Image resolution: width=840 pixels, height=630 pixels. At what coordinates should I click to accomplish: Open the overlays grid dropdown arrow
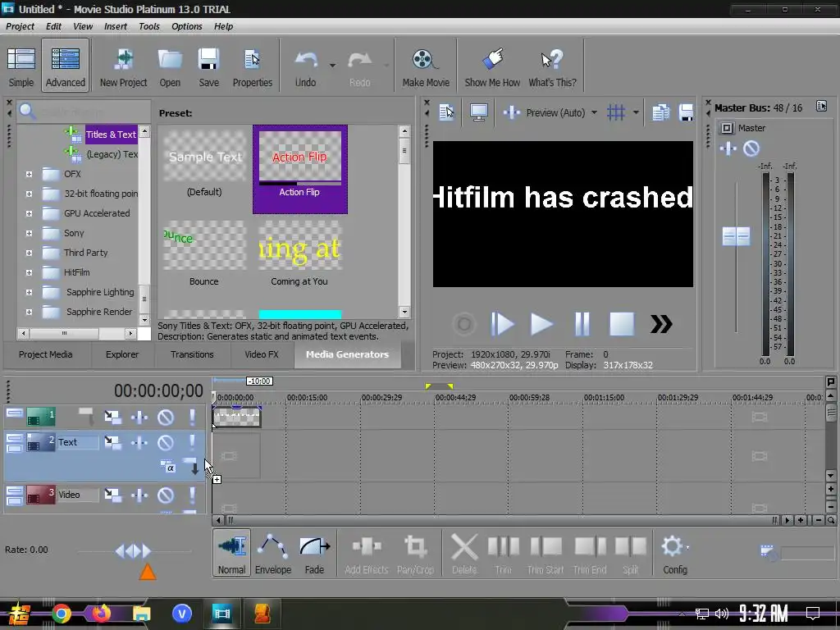636,112
